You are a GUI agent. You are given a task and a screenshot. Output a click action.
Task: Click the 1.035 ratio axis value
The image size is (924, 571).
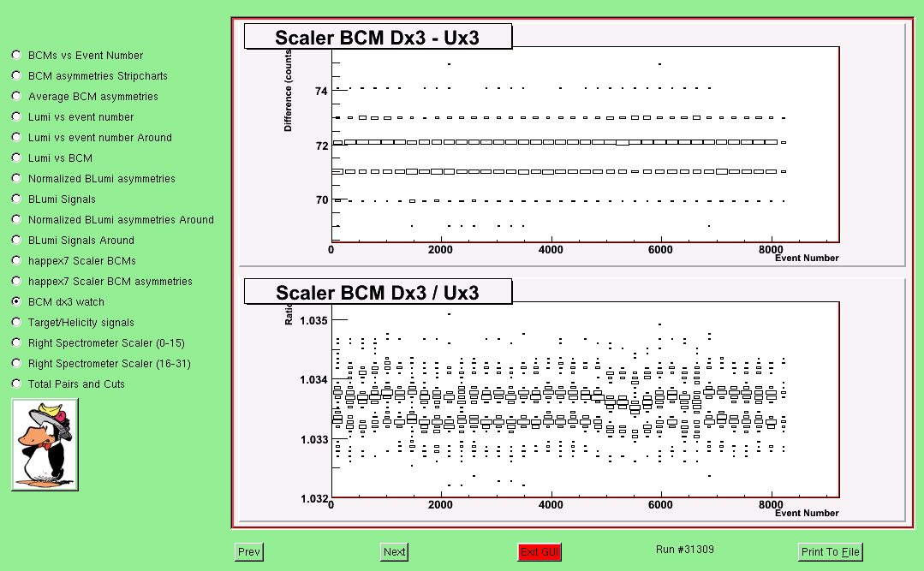point(313,321)
